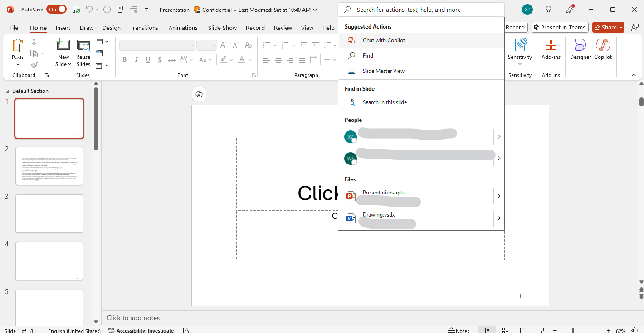Adjust the zoom slider in status bar
Screen dimensions: 644x333
click(x=573, y=331)
